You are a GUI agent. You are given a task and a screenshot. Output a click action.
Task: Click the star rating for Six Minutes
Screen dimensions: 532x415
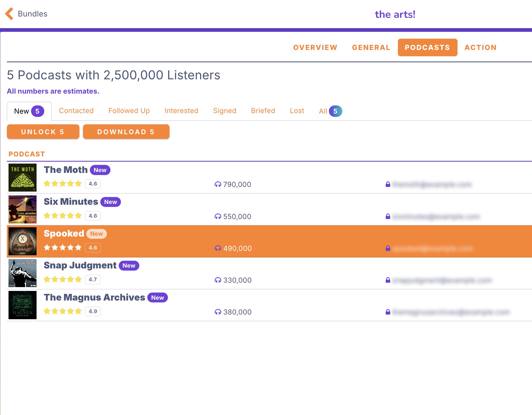tap(63, 216)
